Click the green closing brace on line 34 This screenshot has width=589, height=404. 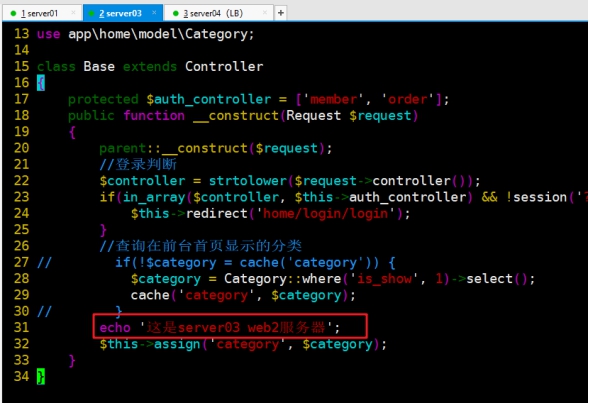tap(41, 377)
